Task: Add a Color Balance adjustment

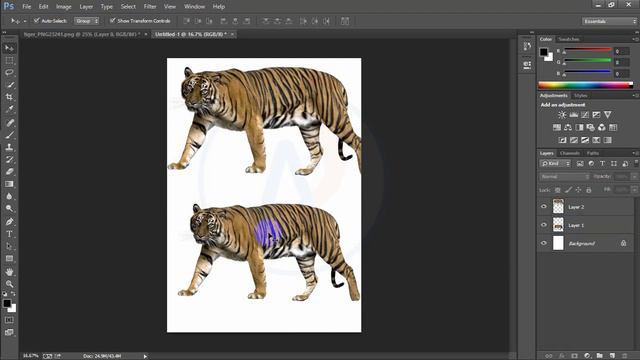Action: click(x=568, y=127)
